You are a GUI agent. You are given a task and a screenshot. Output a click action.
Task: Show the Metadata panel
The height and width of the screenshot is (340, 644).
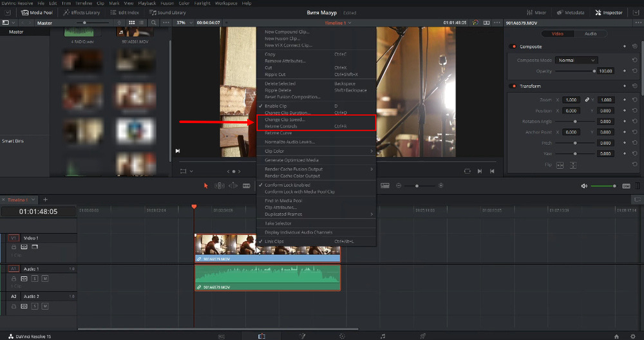571,13
